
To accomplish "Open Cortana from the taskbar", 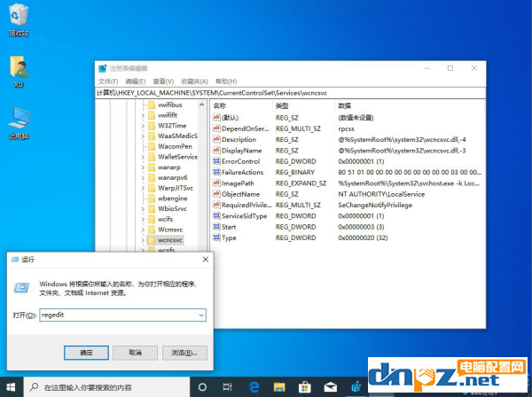I will [x=202, y=387].
